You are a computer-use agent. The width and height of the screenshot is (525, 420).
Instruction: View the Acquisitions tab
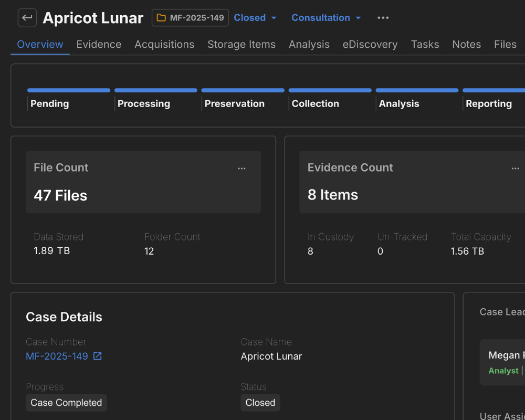point(164,44)
